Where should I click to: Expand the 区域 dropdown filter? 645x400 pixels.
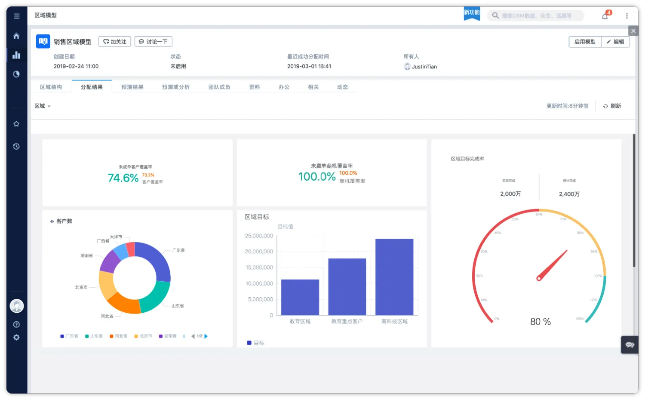coord(43,105)
